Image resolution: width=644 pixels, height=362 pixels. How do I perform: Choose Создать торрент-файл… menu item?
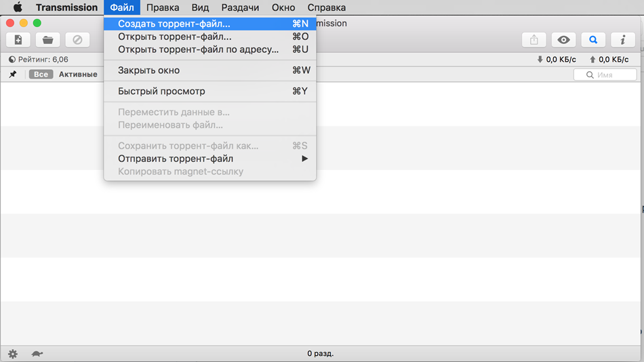210,24
